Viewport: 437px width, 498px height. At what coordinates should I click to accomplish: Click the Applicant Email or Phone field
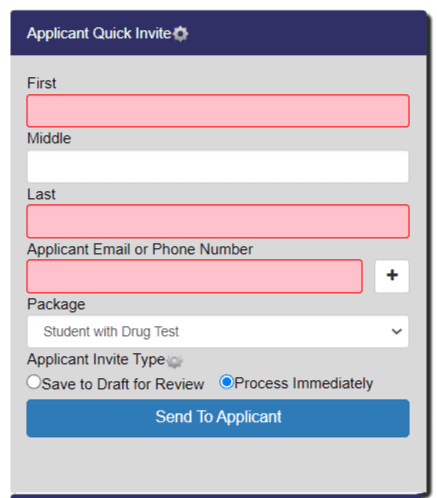[x=194, y=276]
